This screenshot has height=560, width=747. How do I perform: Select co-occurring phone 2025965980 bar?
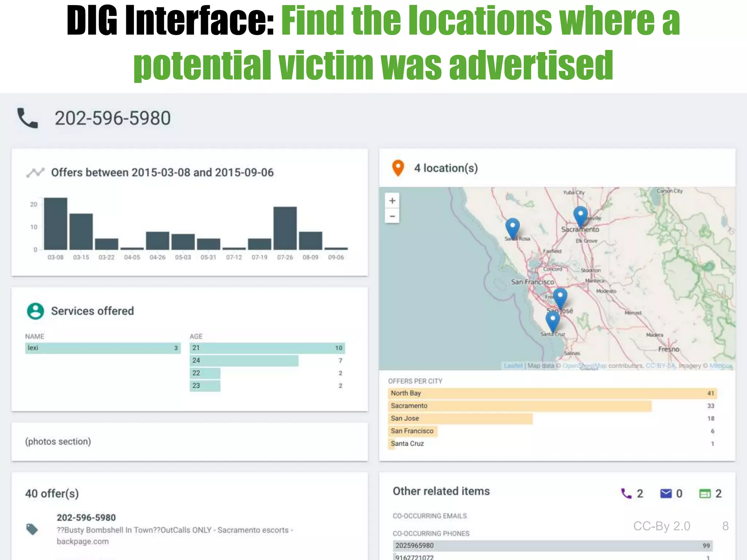pos(552,546)
